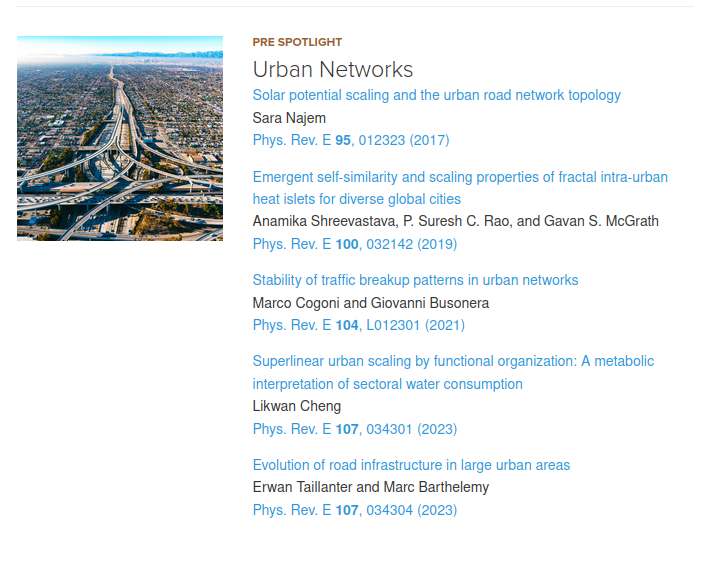Screen dimensions: 708x565
Task: Visit citation Phys. Rev. E 107, 034304 (2023)
Action: coord(354,510)
